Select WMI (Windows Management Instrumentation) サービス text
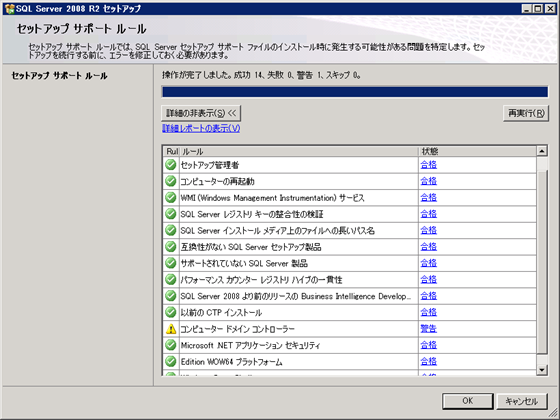The image size is (560, 420). point(272,198)
